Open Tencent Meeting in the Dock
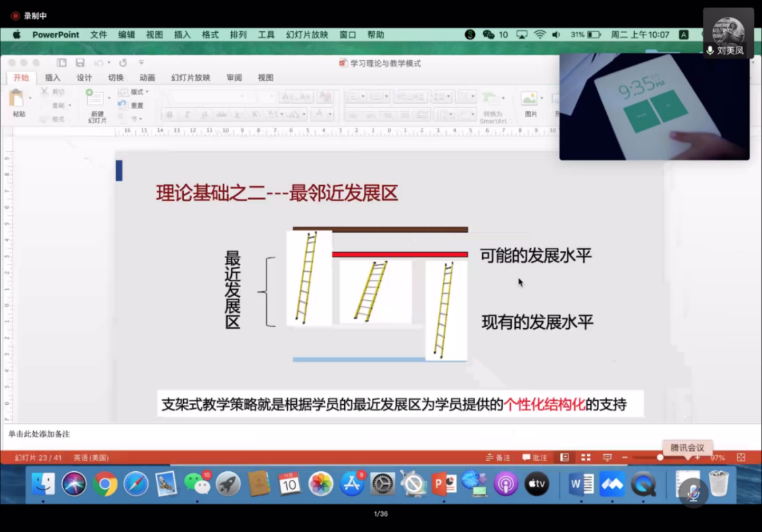762x532 pixels. tap(613, 484)
